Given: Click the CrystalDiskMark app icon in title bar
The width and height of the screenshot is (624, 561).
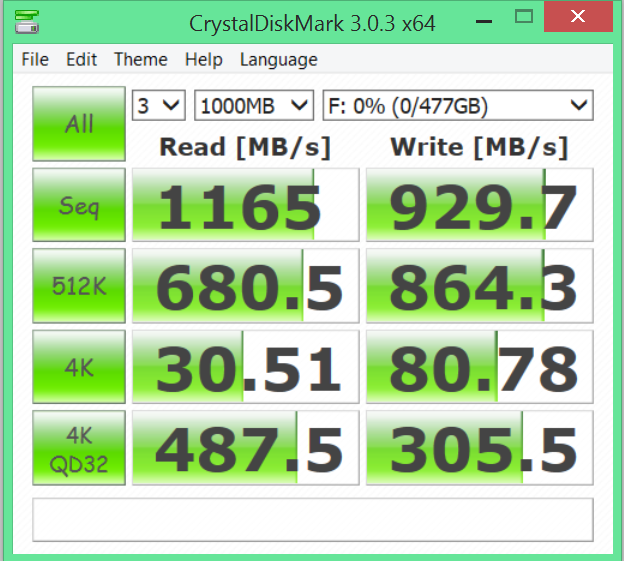Looking at the screenshot, I should (30, 21).
